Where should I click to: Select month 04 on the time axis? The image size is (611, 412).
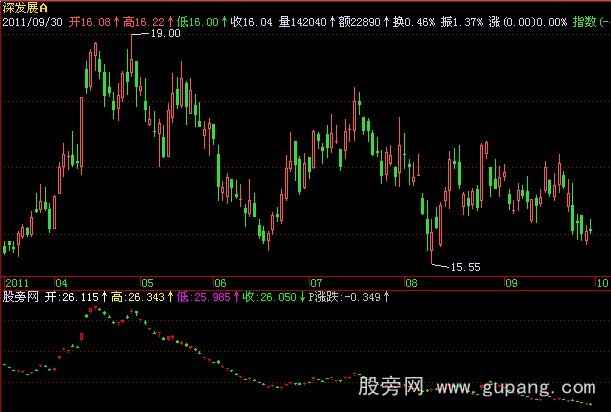coord(61,283)
